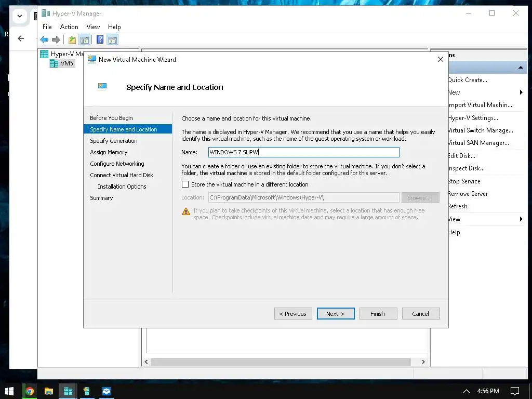Cancel the New Virtual Machine Wizard

click(x=421, y=314)
